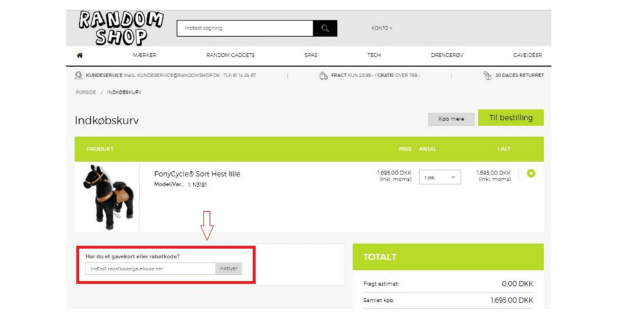Click the Aktiver discount code button
The width and height of the screenshot is (644, 322).
tap(229, 269)
